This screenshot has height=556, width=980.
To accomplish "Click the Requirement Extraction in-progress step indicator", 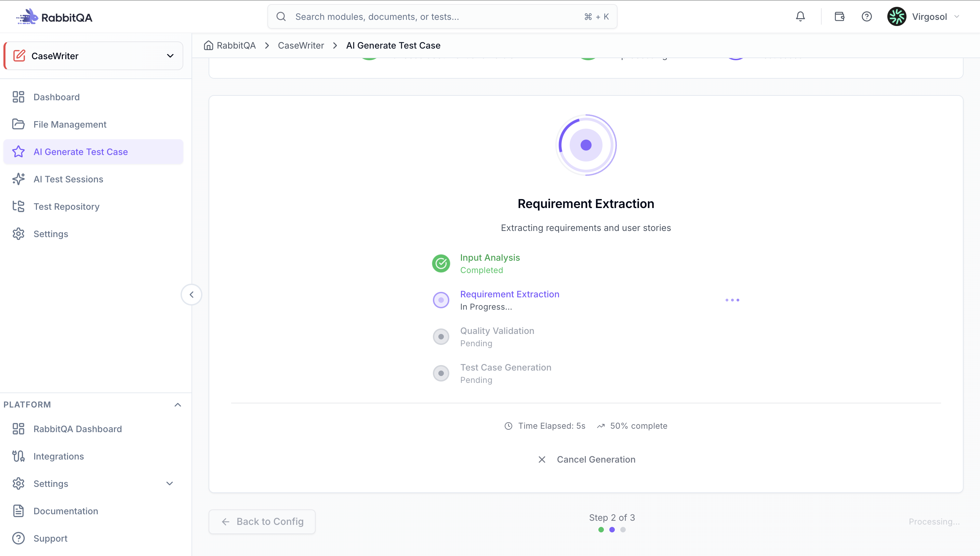I will click(x=441, y=300).
